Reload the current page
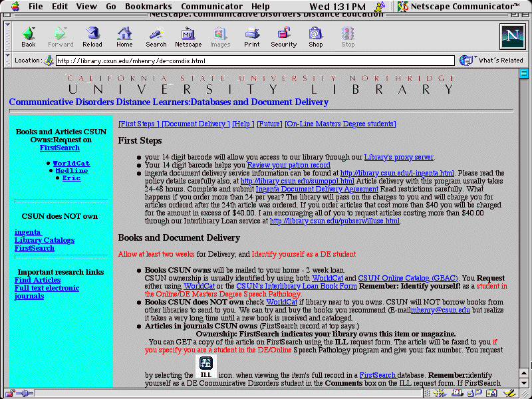The height and width of the screenshot is (399, 532). click(x=92, y=37)
